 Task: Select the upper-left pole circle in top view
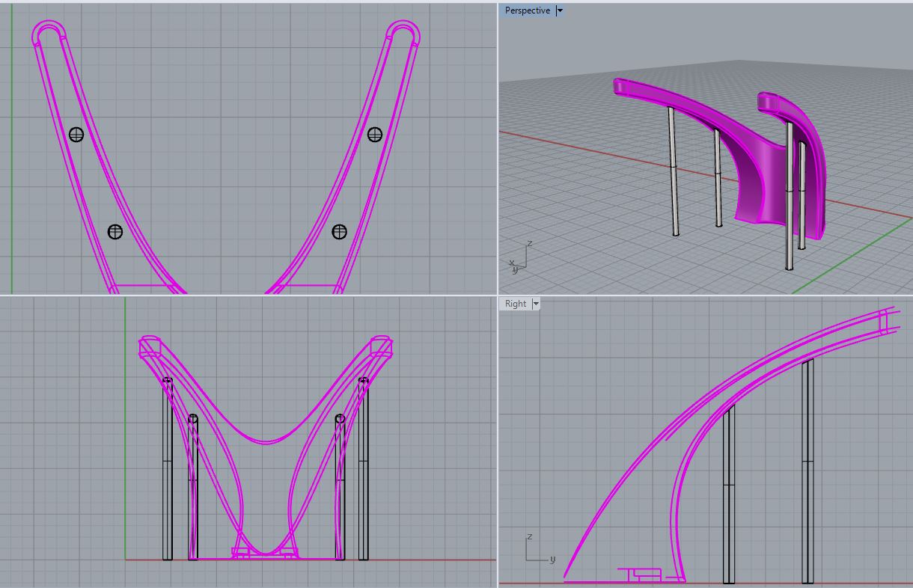click(76, 135)
